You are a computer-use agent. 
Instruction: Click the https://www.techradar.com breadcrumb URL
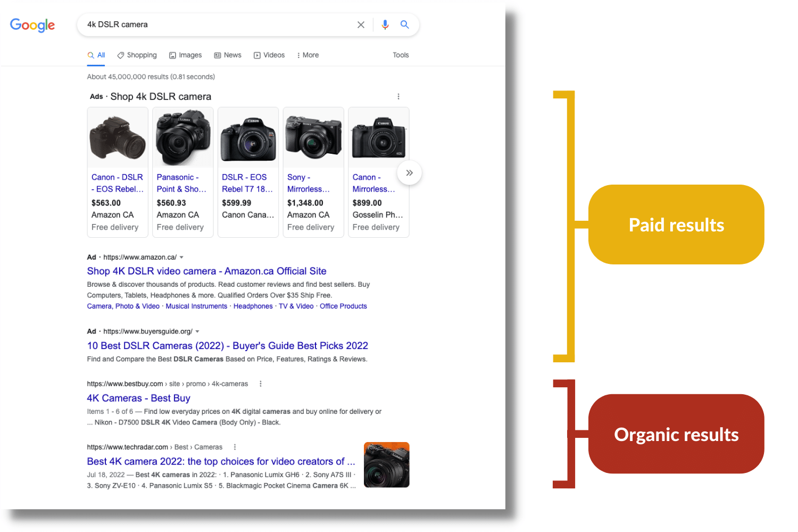click(x=128, y=447)
